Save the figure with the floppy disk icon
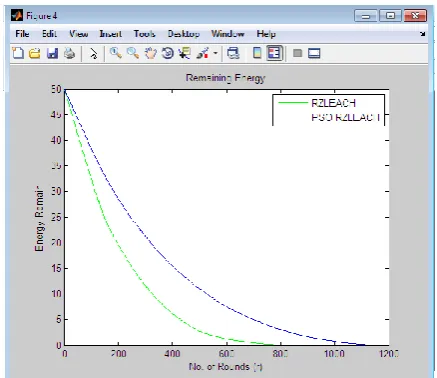 (x=52, y=53)
